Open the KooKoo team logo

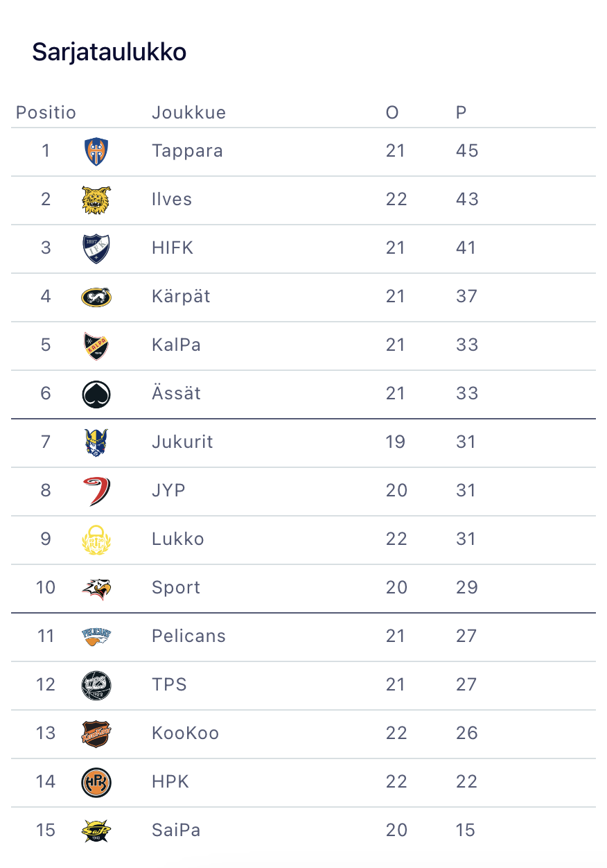[96, 734]
